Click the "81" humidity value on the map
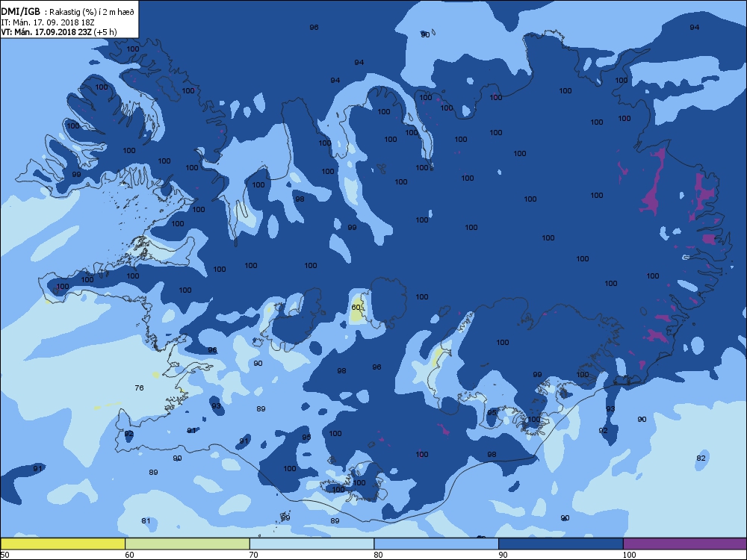Viewport: 747px width, 560px height. [146, 520]
